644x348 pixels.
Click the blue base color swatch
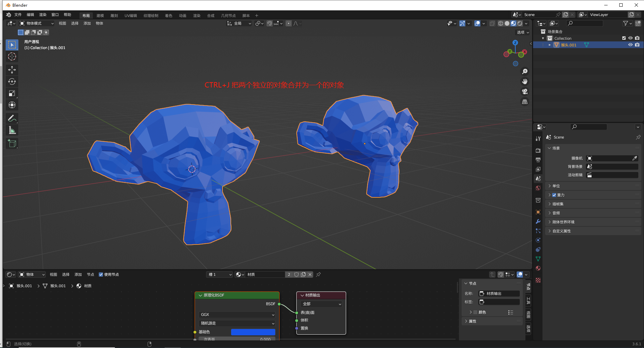[x=253, y=332]
